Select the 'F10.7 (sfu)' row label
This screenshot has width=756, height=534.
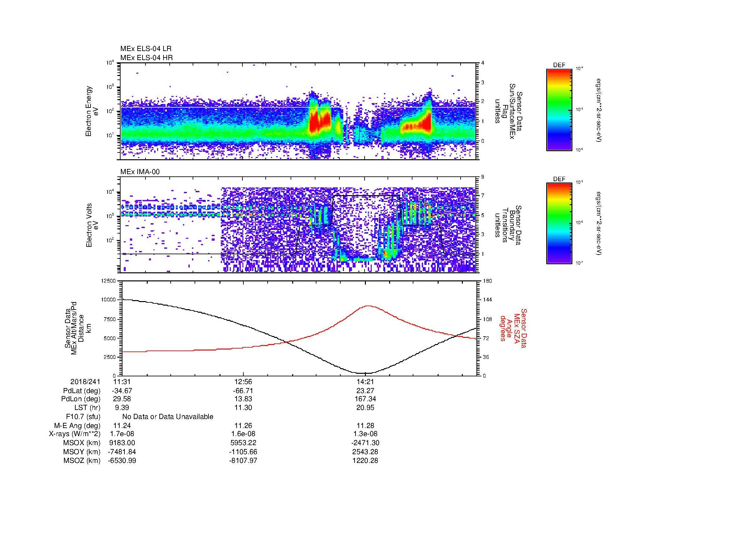83,416
